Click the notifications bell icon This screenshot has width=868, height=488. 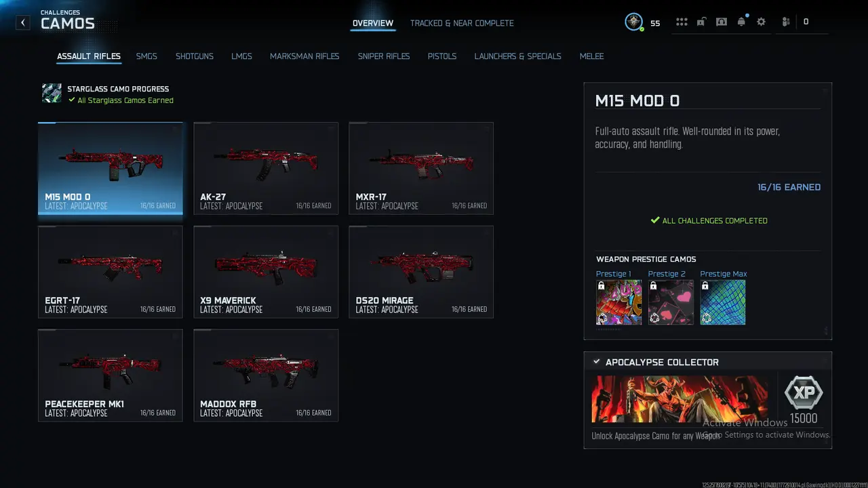click(741, 22)
